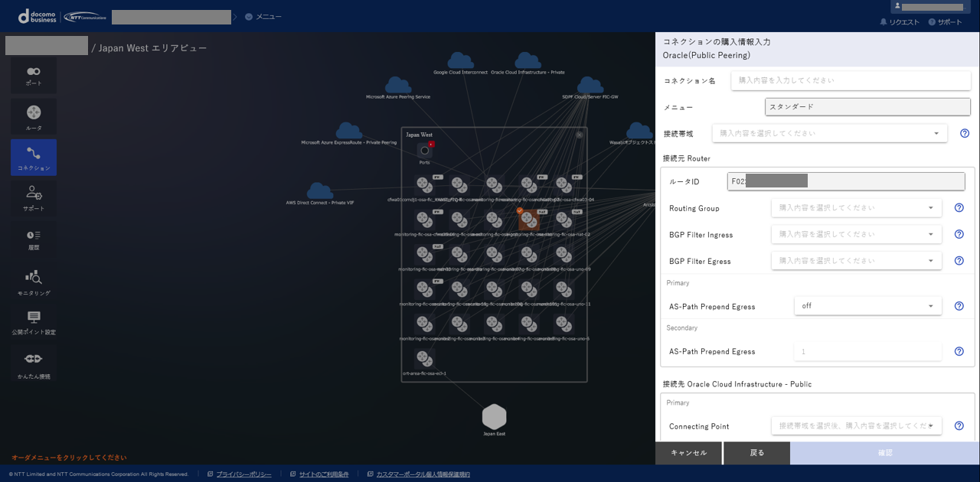Open the 履歴 (History) sidebar icon
Screen dimensions: 980x482
coord(34,239)
